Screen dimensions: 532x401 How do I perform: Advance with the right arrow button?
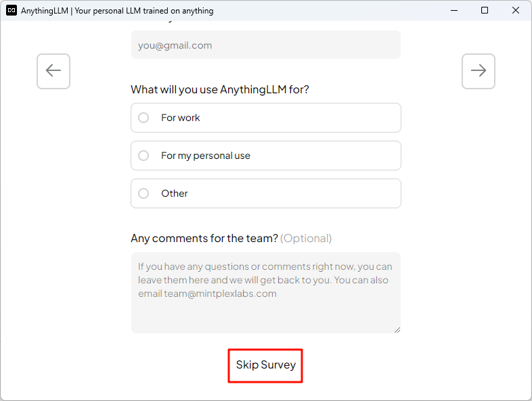(x=478, y=71)
